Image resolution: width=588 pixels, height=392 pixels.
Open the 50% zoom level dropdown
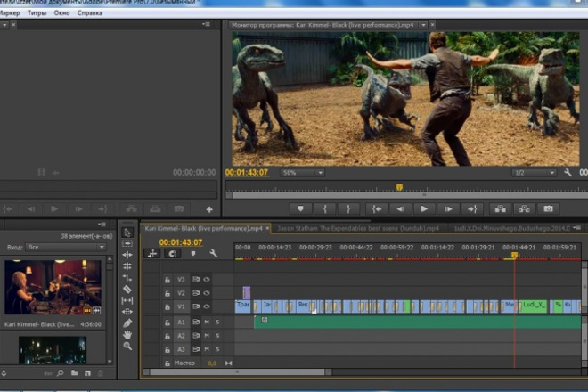(x=302, y=173)
